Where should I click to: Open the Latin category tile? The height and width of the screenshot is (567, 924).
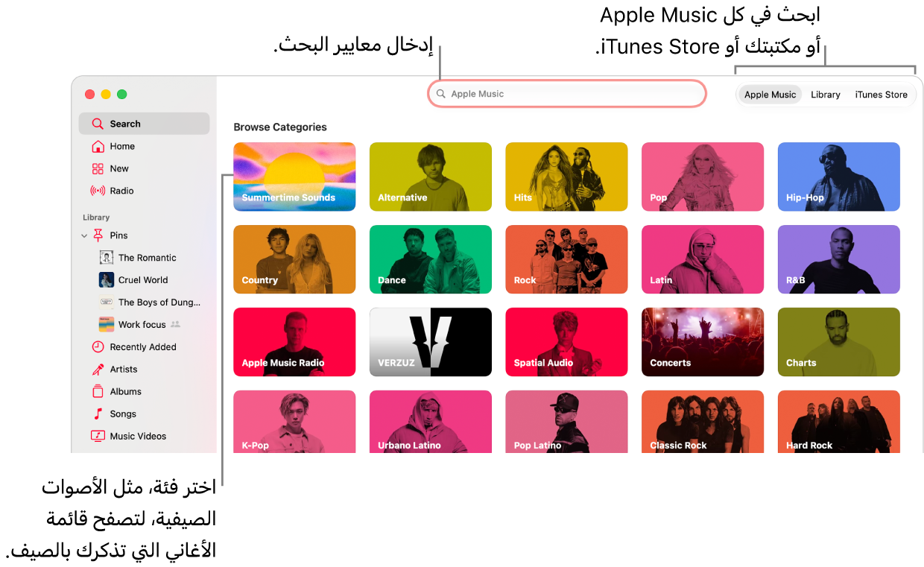703,259
